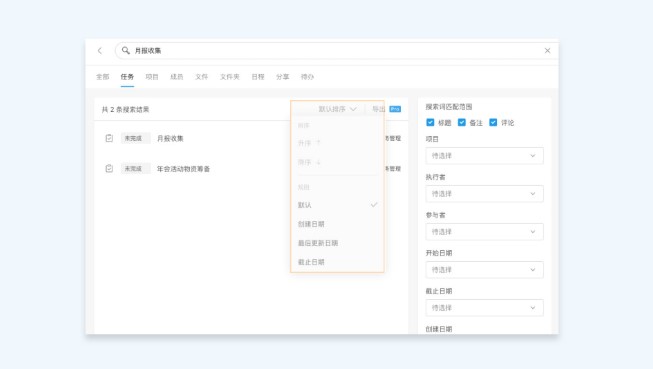Image resolution: width=653 pixels, height=369 pixels.
Task: Open the 截止日期 filter dropdown in the right panel
Action: tap(484, 308)
